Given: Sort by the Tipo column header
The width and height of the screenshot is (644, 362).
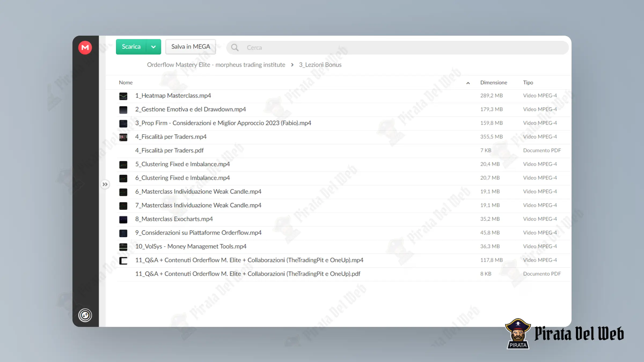Looking at the screenshot, I should 528,83.
